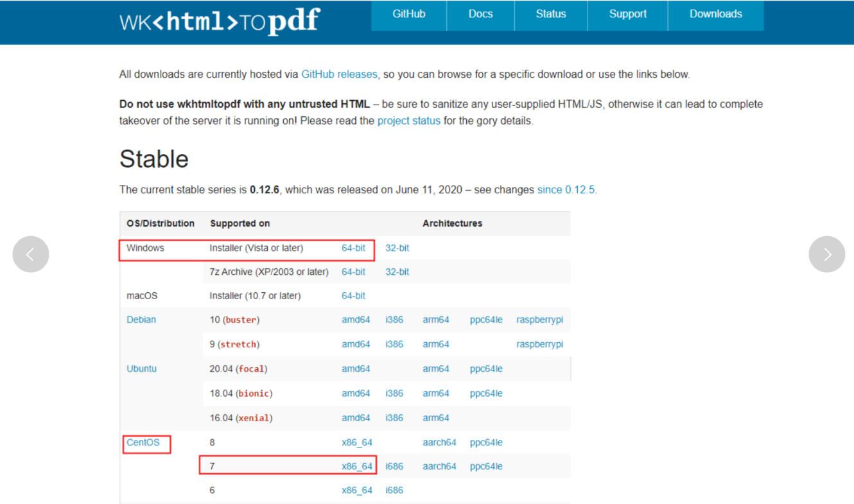The height and width of the screenshot is (504, 854).
Task: Download 7z Archive 64-bit
Action: point(353,272)
